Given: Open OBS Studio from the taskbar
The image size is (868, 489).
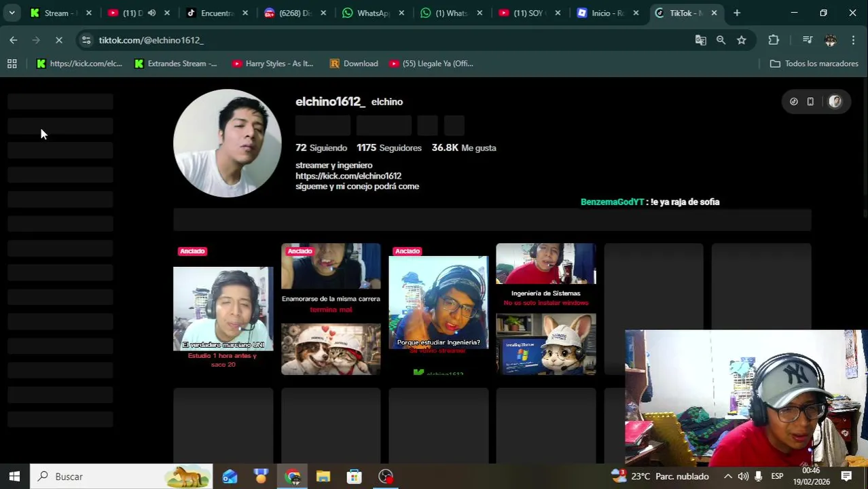Looking at the screenshot, I should tap(386, 477).
